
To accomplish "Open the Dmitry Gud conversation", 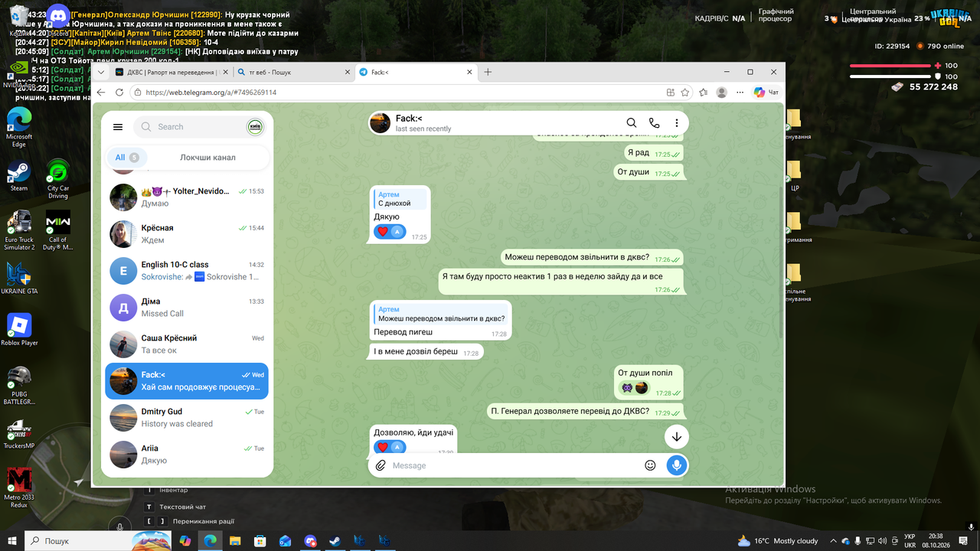I will coord(187,418).
